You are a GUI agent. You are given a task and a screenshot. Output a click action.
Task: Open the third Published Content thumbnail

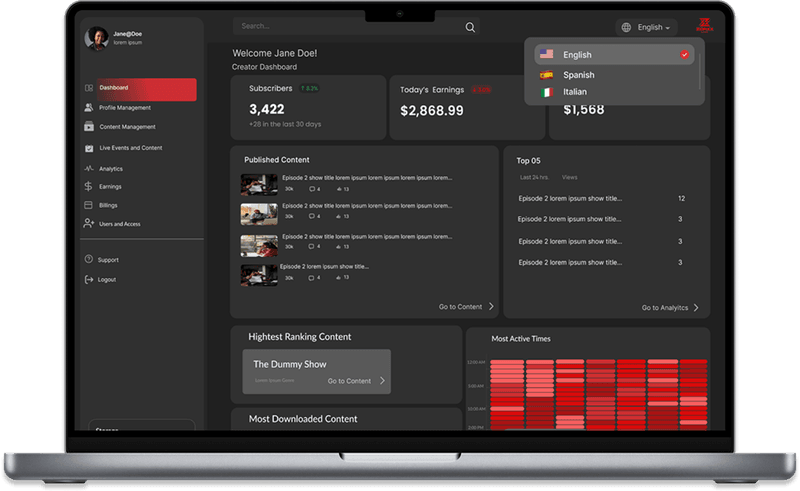[x=259, y=246]
